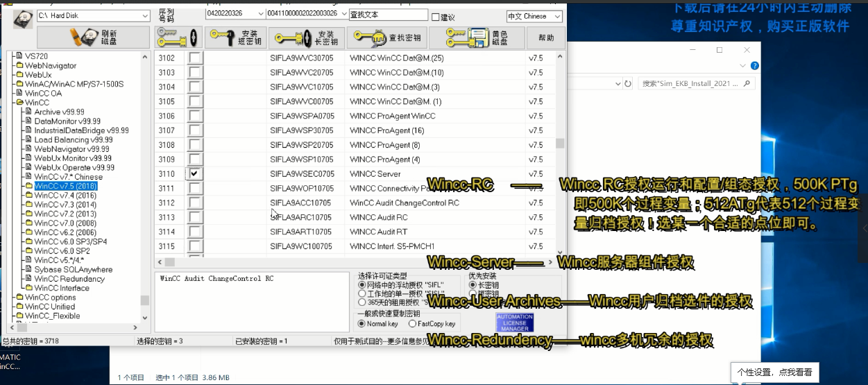Click the key transfer button without label

pyautogui.click(x=178, y=37)
